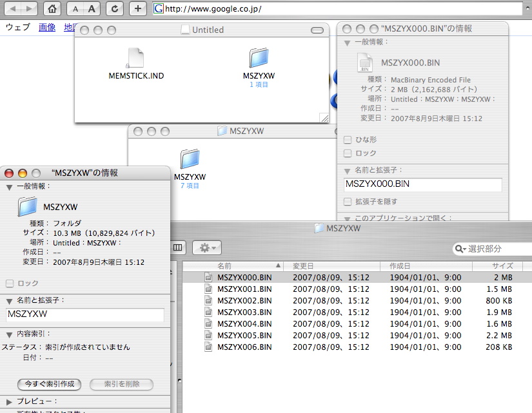
Task: Toggle 拡張子を隠す checkbox
Action: pos(348,202)
